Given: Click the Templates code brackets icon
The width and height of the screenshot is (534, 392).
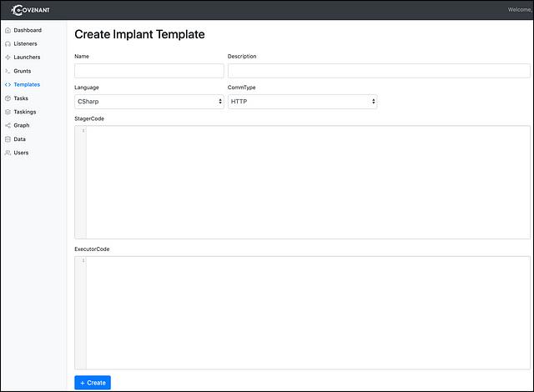Looking at the screenshot, I should (8, 85).
